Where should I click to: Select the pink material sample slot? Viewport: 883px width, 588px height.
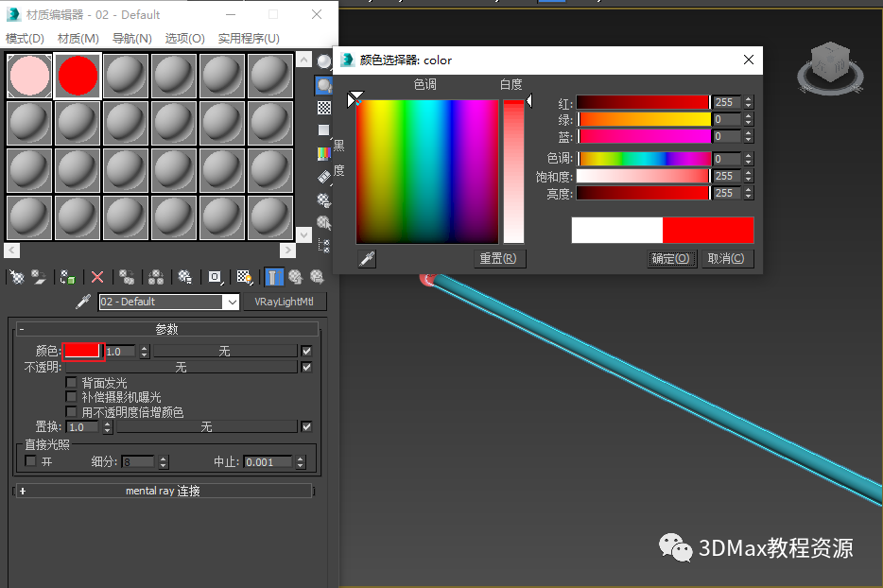[30, 76]
